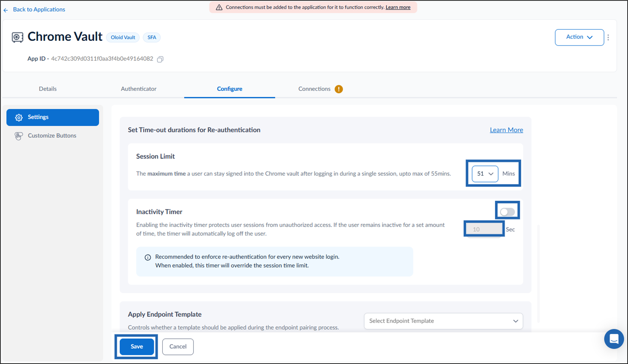
Task: Click the Chrome Vault safe icon
Action: pos(17,37)
